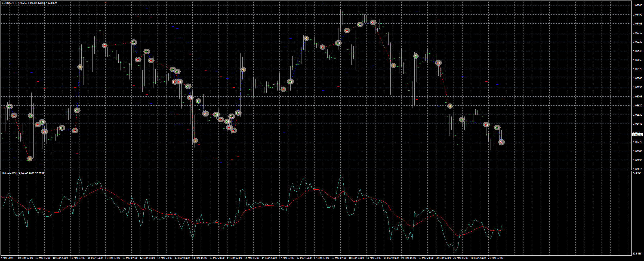Click the horizontal bid price line
This screenshot has height=261, width=644.
tap(316, 135)
